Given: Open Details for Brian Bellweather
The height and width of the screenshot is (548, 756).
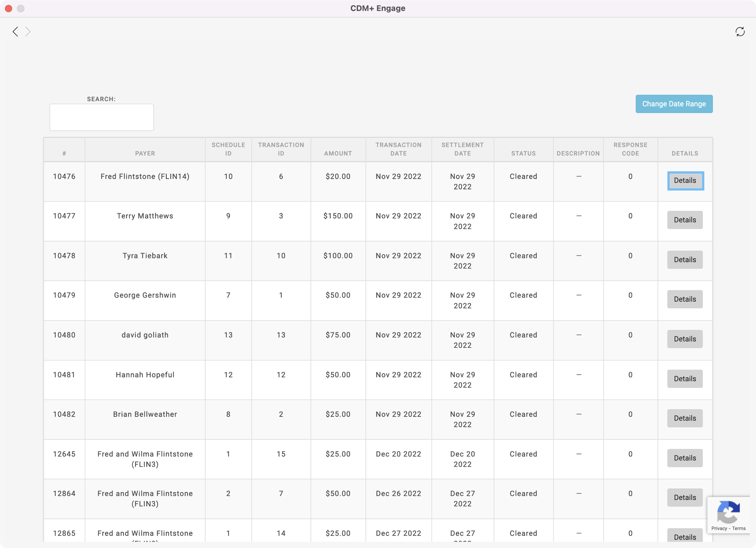Looking at the screenshot, I should (x=685, y=418).
